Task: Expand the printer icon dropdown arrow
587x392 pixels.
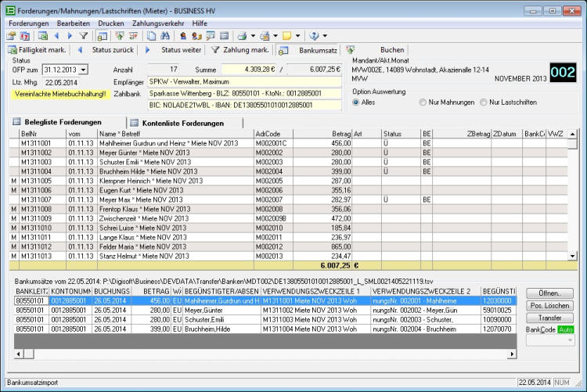Action: tap(252, 36)
